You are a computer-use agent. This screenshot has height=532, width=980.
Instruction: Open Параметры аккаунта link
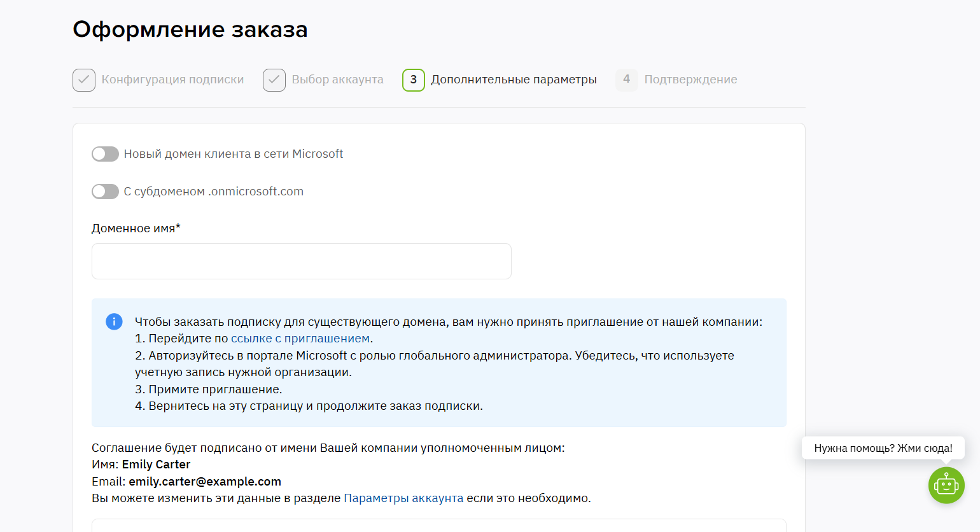click(x=403, y=498)
